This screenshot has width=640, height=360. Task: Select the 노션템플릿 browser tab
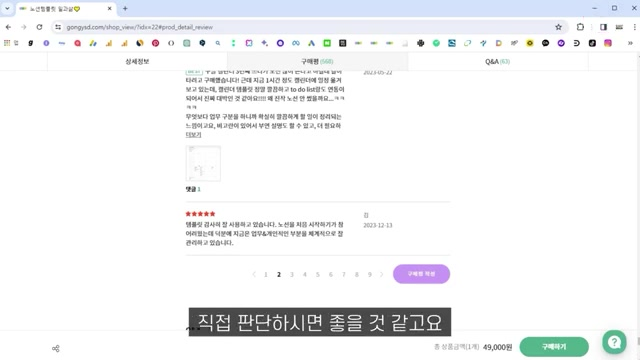click(65, 9)
